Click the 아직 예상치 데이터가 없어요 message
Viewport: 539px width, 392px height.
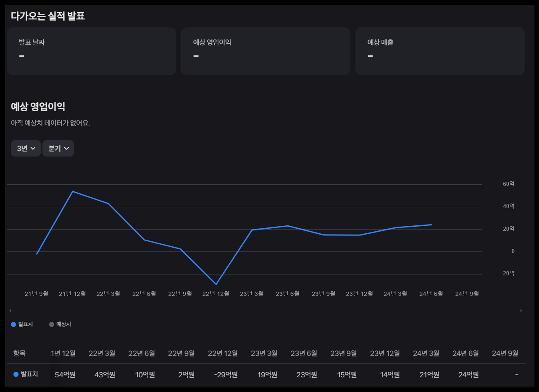(x=50, y=123)
